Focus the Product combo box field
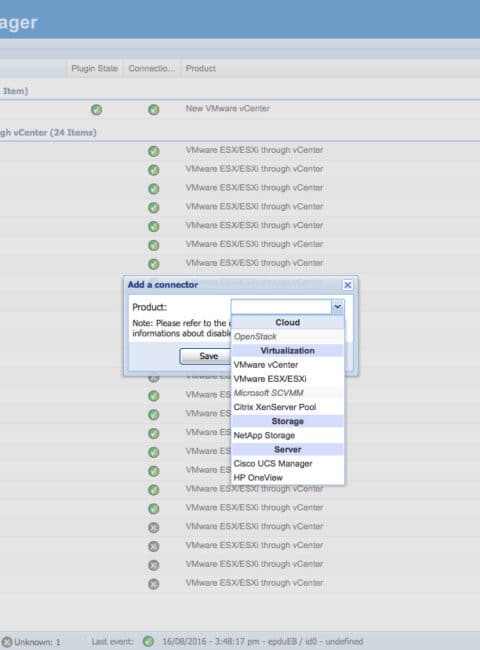The width and height of the screenshot is (480, 650). 281,307
